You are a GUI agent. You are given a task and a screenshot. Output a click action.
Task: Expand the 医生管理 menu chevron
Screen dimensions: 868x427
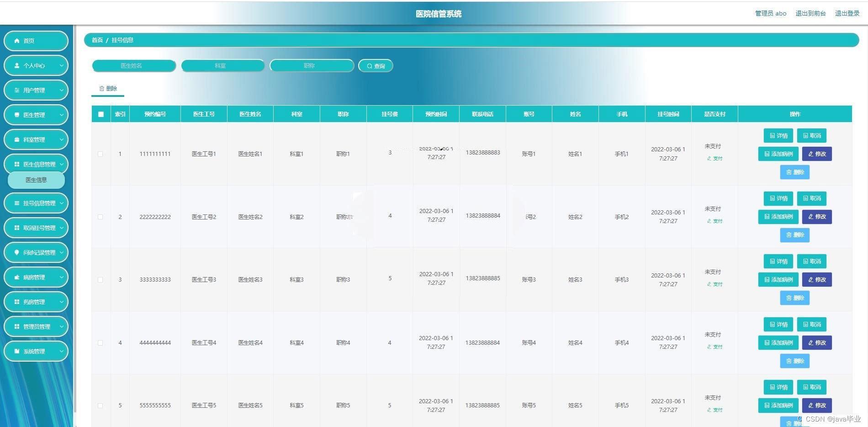(x=61, y=115)
